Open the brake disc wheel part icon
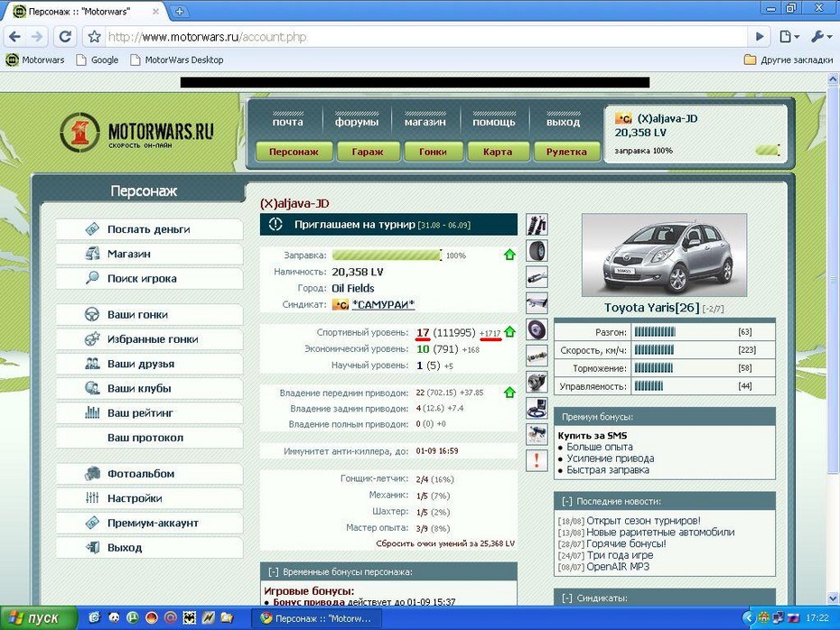 click(537, 329)
